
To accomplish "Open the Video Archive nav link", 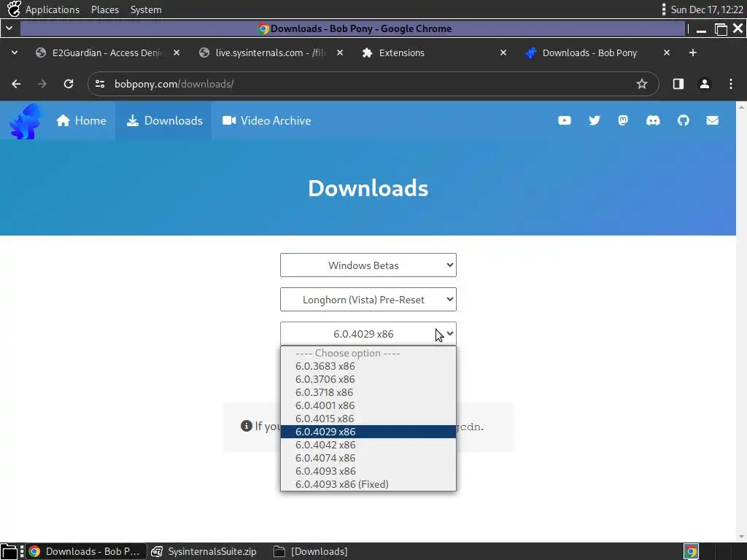I will [266, 120].
